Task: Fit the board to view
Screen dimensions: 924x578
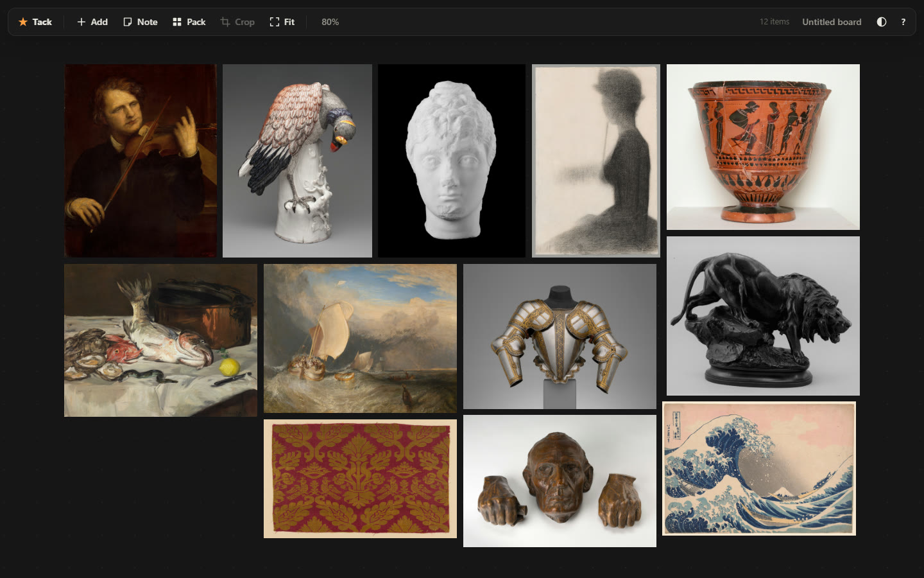Action: [x=282, y=22]
